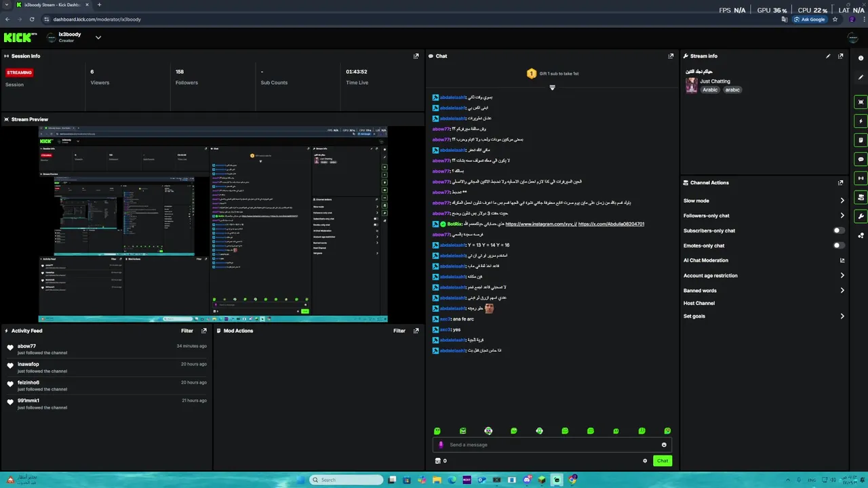Open File Explorer from the taskbar
868x488 pixels.
click(x=437, y=480)
